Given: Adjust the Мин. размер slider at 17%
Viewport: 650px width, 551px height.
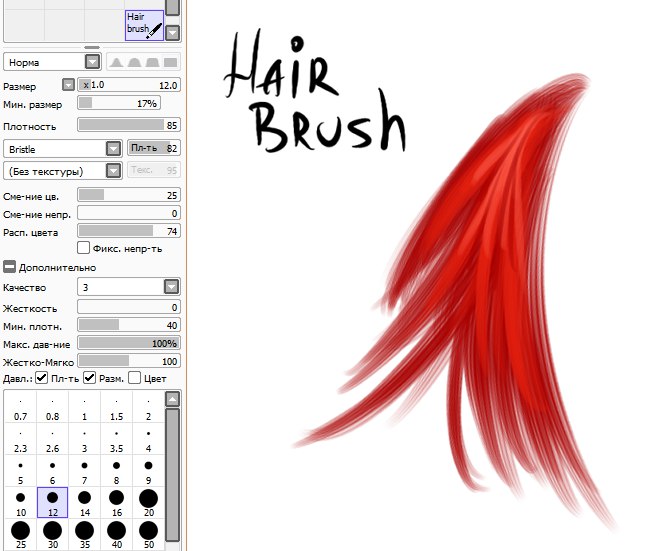Looking at the screenshot, I should pos(119,103).
